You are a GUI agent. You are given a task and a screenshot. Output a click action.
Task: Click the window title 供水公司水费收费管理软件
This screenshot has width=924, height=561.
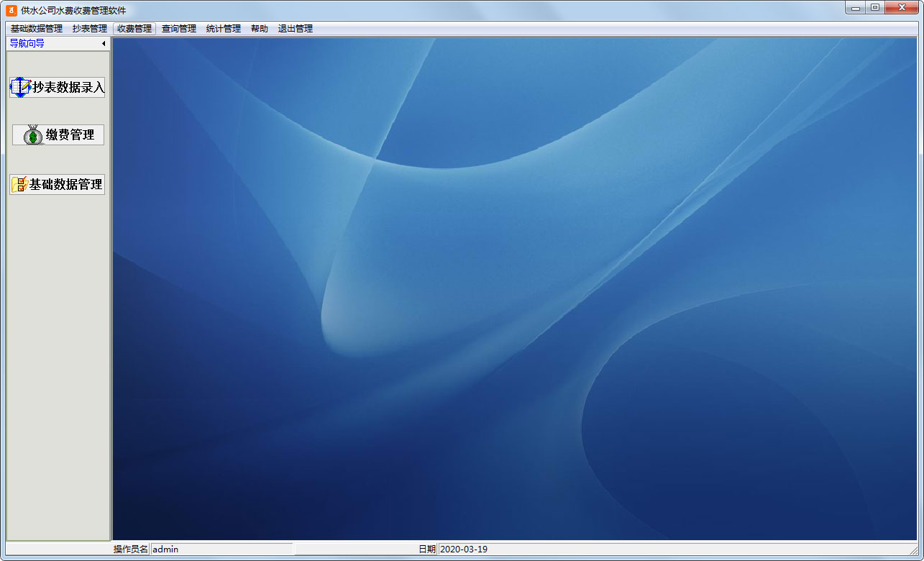pos(73,10)
